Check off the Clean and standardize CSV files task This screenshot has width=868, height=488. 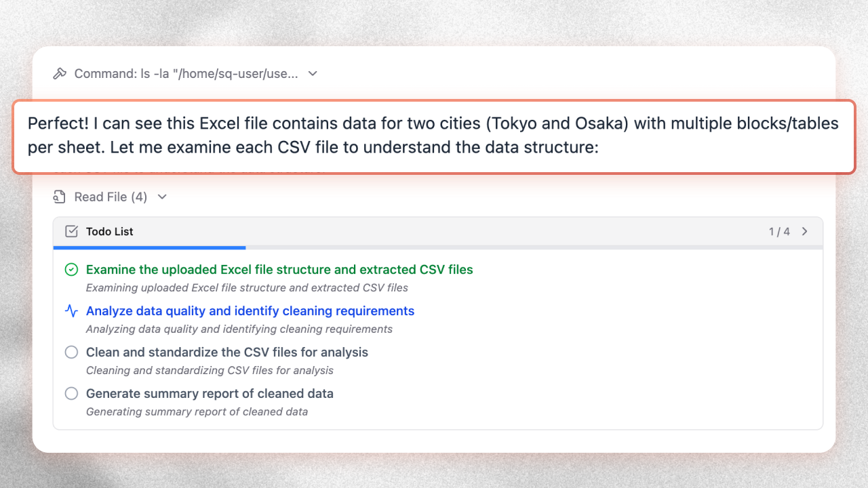(71, 352)
